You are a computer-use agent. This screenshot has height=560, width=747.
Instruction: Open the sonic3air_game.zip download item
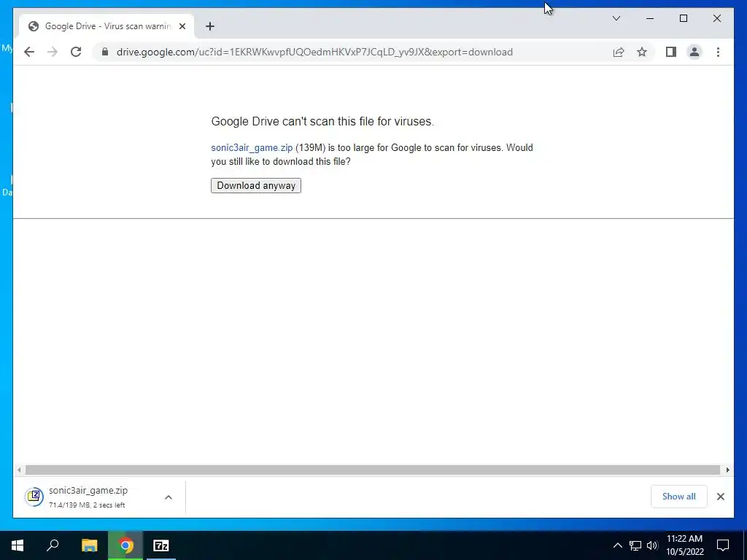pos(88,497)
